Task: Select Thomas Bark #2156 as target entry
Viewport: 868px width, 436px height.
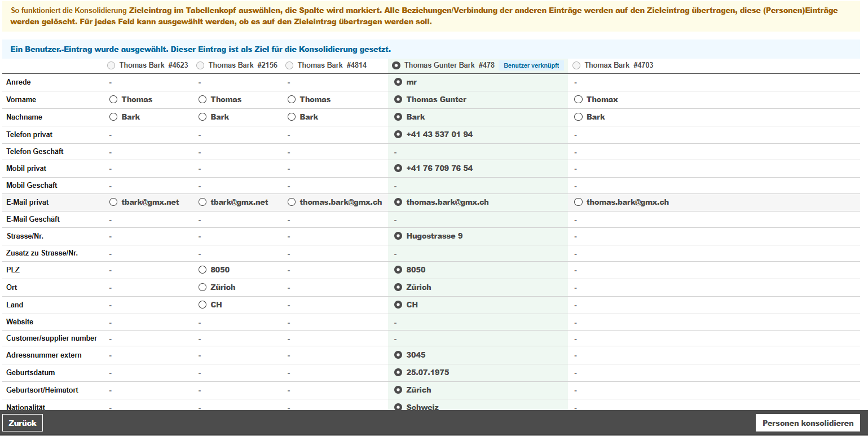Action: [200, 65]
